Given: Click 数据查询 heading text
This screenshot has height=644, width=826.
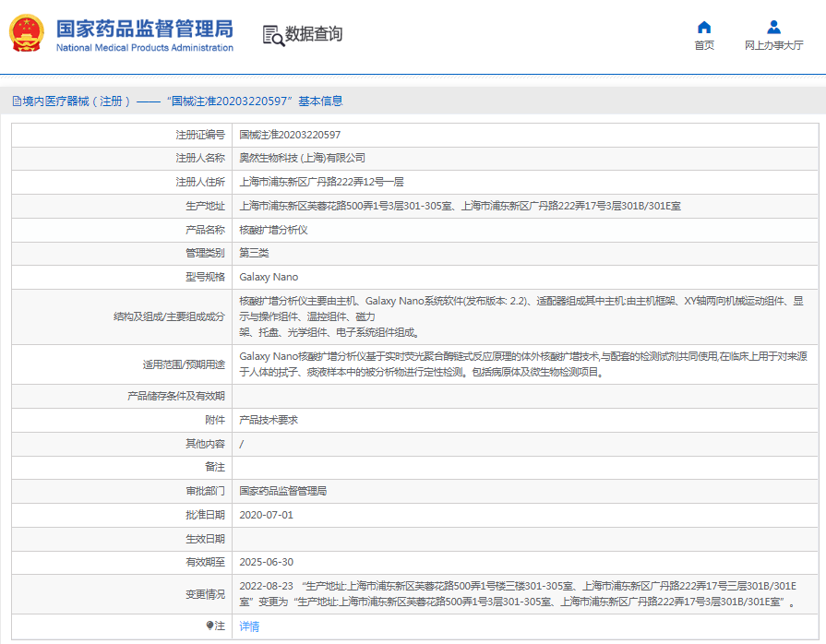Looking at the screenshot, I should pos(314,34).
